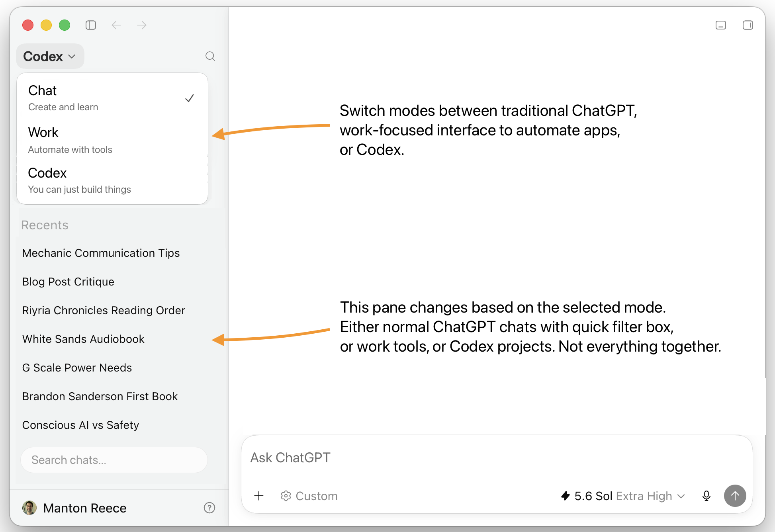The height and width of the screenshot is (532, 775).
Task: Close the window with red button
Action: coord(28,25)
